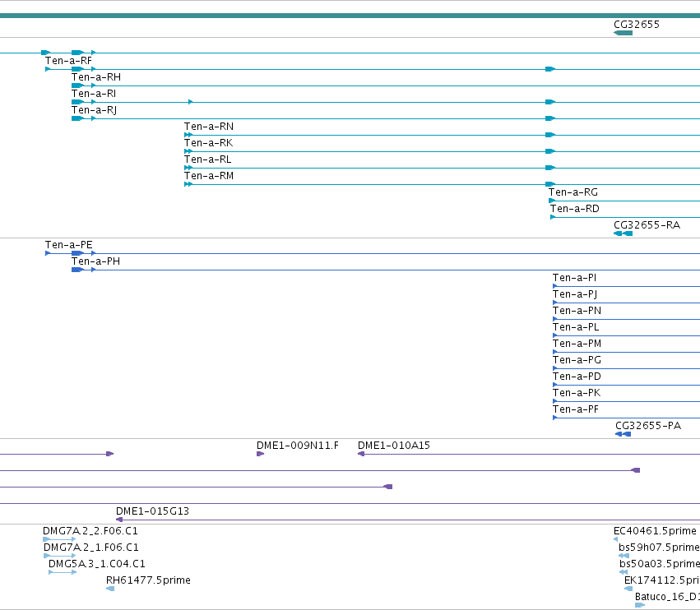Select the Ten-a-PN protein label

point(577,311)
